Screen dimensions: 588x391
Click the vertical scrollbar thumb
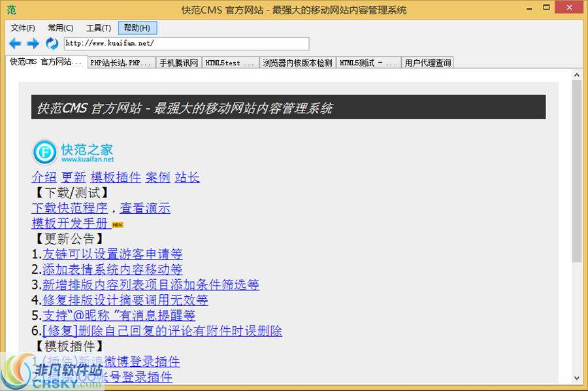pos(577,171)
